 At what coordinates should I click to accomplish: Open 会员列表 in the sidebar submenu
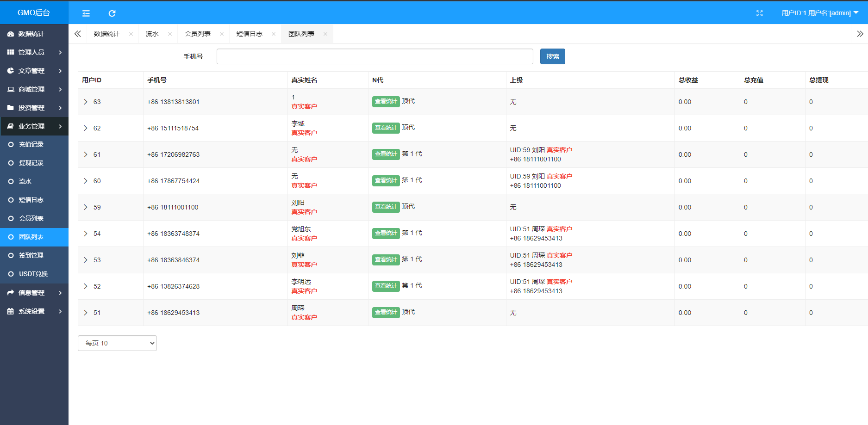34,219
